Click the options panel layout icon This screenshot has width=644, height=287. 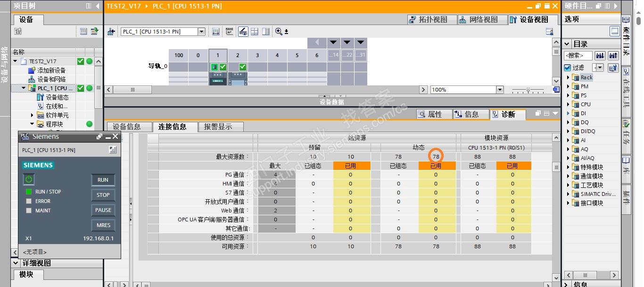pyautogui.click(x=614, y=31)
